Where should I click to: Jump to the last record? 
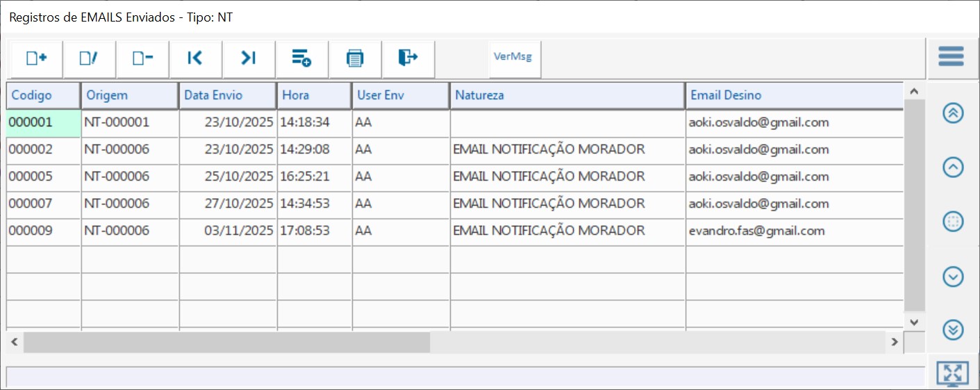249,58
